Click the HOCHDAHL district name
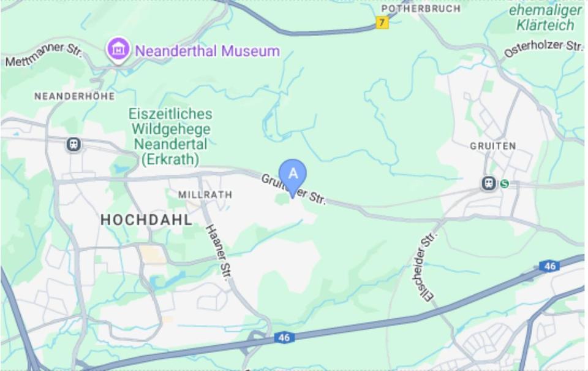588x371 pixels. (146, 220)
